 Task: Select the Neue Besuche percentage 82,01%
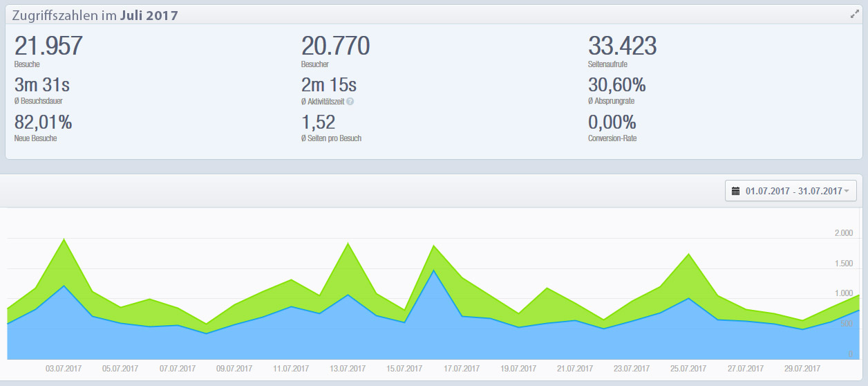[x=44, y=123]
